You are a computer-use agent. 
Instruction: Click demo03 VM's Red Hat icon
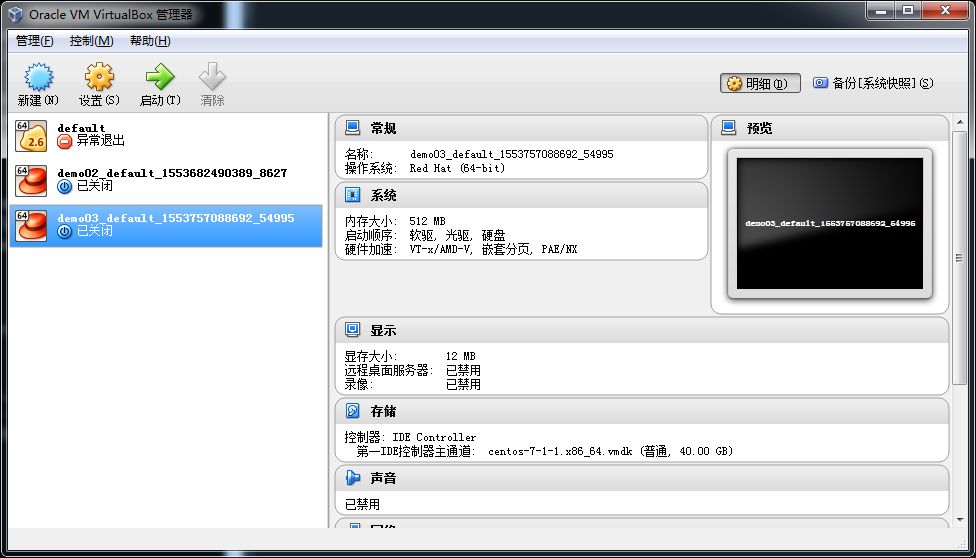pyautogui.click(x=31, y=225)
